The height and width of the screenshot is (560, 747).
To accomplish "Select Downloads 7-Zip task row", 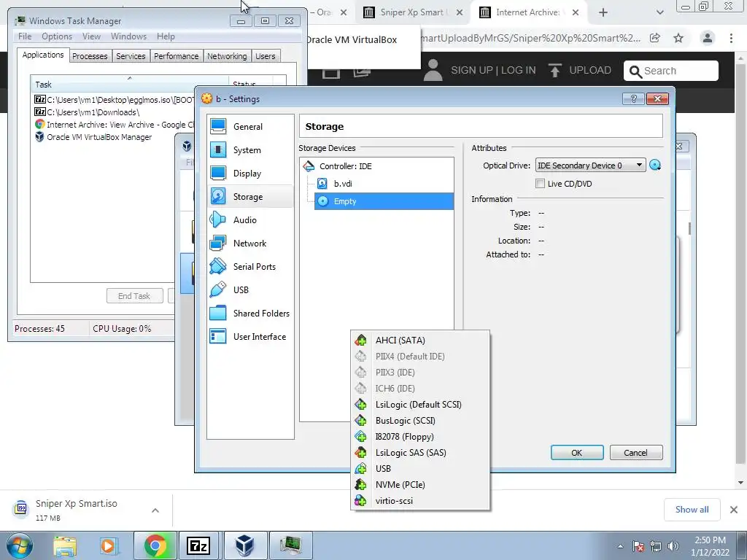I will 113,112.
